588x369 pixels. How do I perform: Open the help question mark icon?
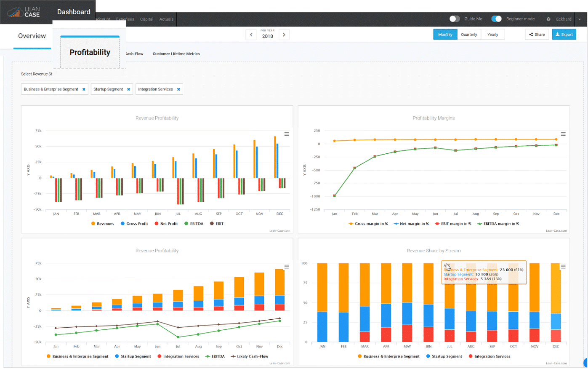coord(548,19)
